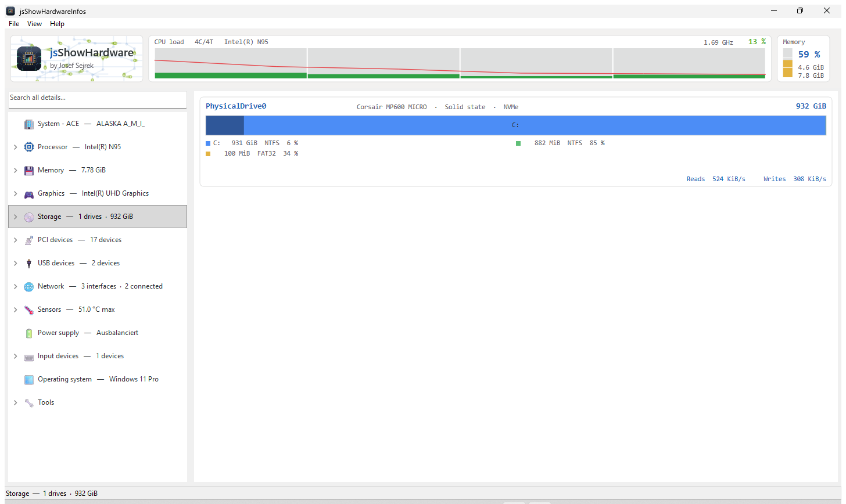The height and width of the screenshot is (504, 846).
Task: Click the Tools wrench icon
Action: click(29, 402)
